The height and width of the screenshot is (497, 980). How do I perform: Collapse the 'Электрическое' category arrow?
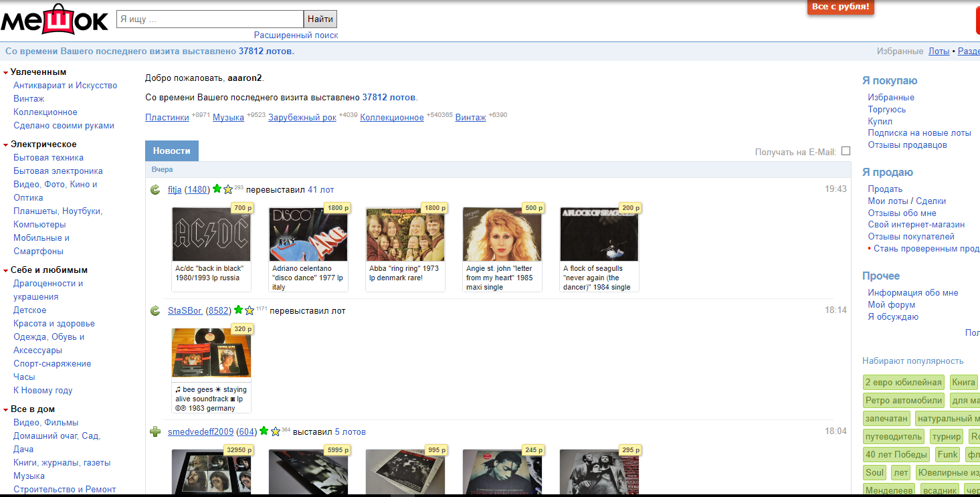5,144
